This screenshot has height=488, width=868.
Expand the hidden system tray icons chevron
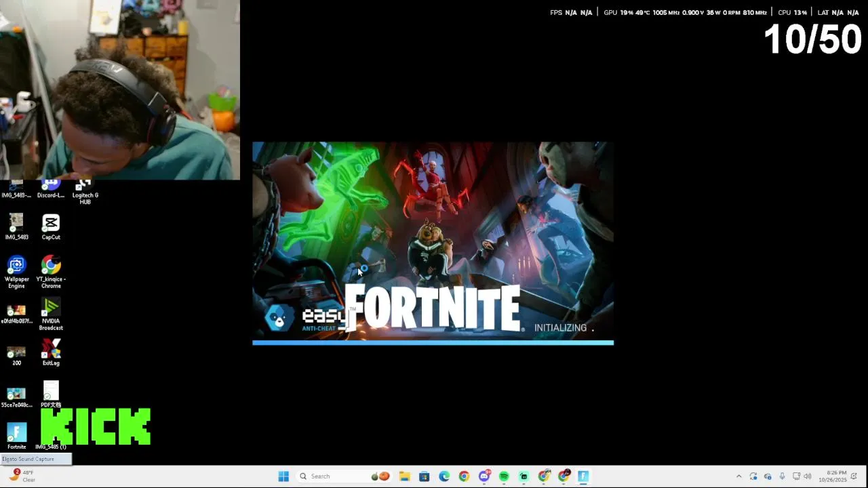739,476
